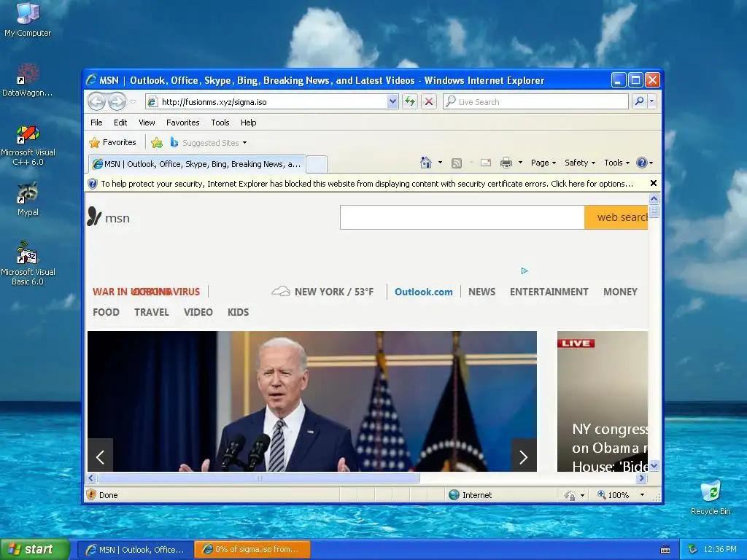Click the Read Mail envelope icon

[485, 163]
